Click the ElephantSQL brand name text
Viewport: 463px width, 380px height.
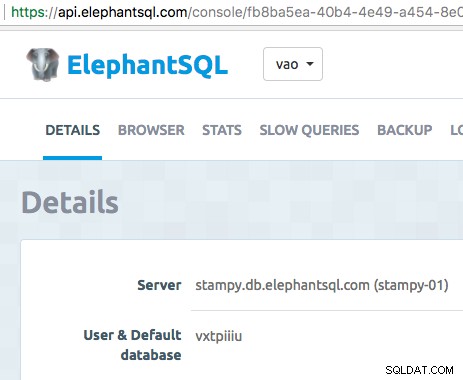(x=148, y=65)
